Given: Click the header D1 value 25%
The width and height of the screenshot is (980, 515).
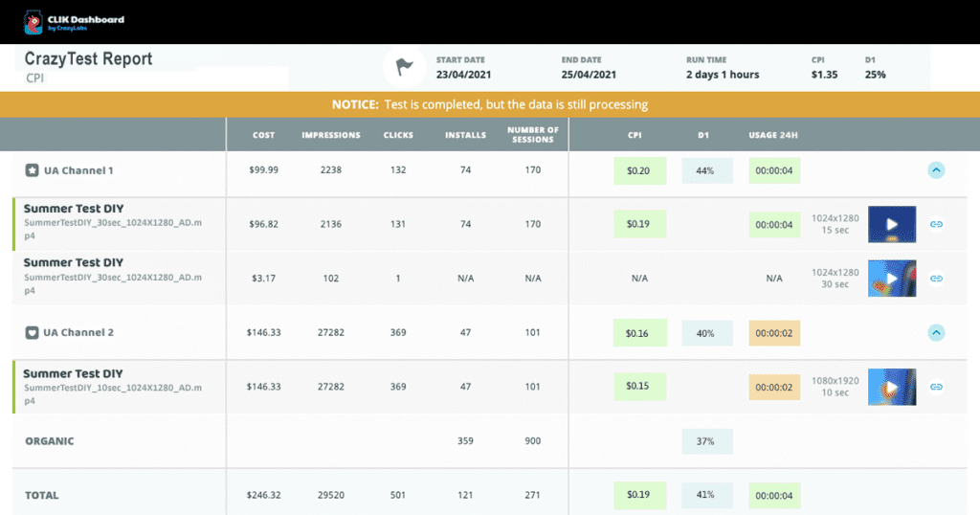Looking at the screenshot, I should 875,75.
